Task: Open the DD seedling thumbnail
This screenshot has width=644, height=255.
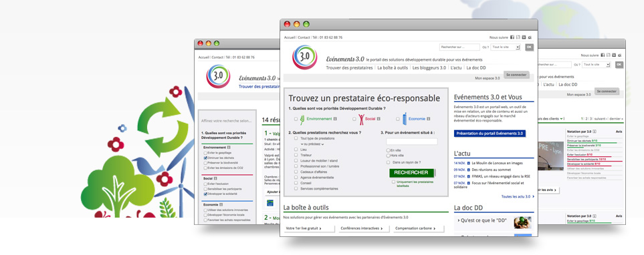Action: pos(522,222)
